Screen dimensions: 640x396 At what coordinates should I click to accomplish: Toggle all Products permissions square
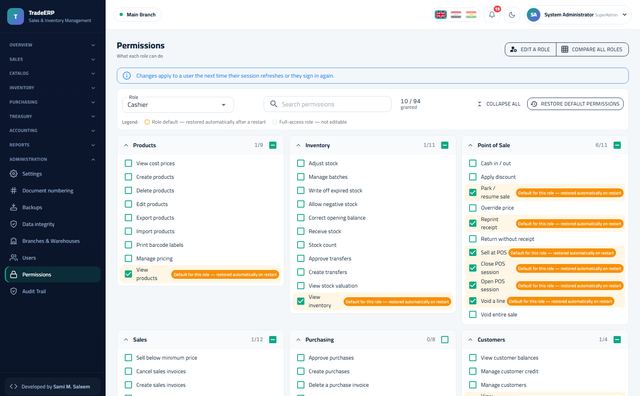[273, 145]
